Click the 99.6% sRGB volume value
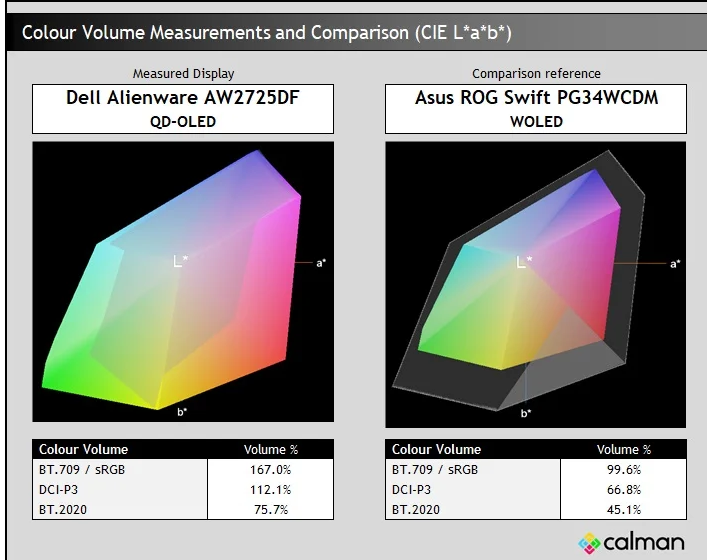 624,470
